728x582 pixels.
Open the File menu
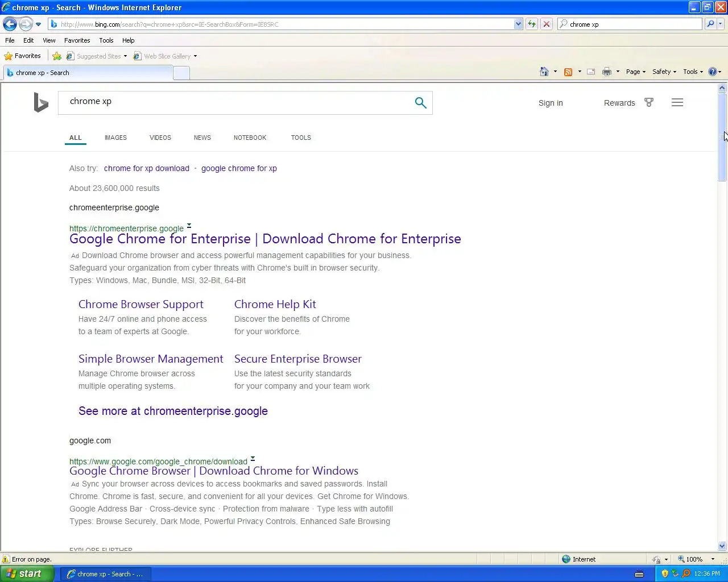pyautogui.click(x=10, y=40)
